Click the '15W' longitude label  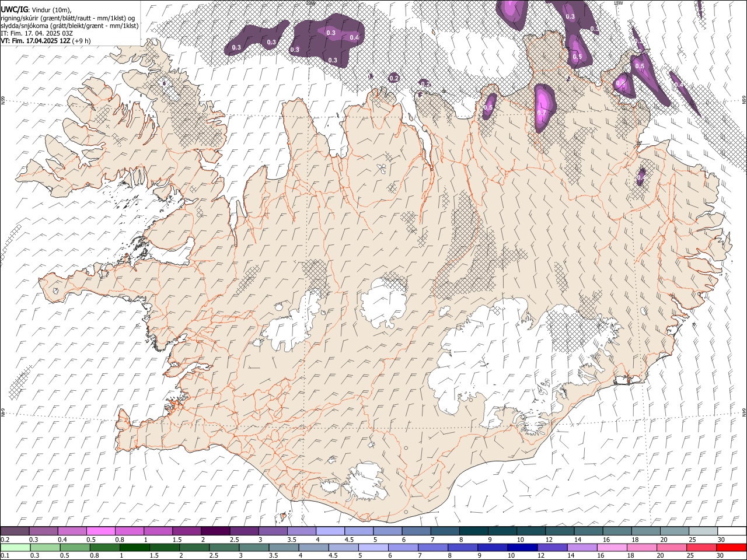tap(618, 3)
